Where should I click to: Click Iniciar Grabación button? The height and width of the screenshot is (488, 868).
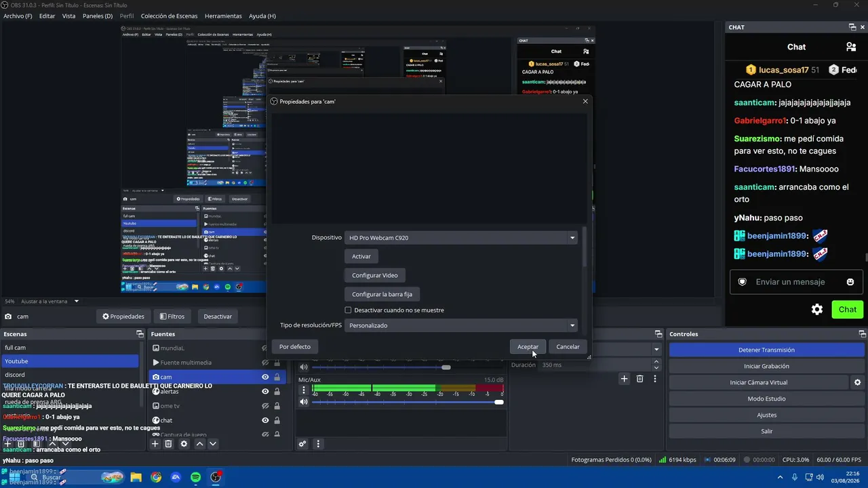(766, 366)
